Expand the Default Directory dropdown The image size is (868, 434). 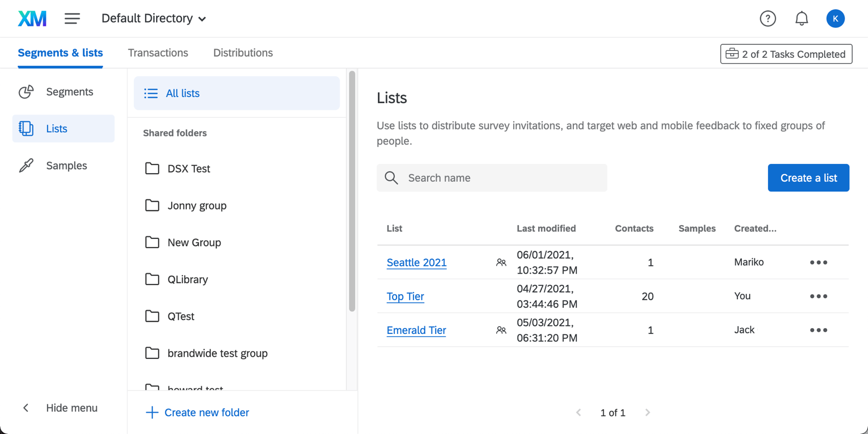154,19
